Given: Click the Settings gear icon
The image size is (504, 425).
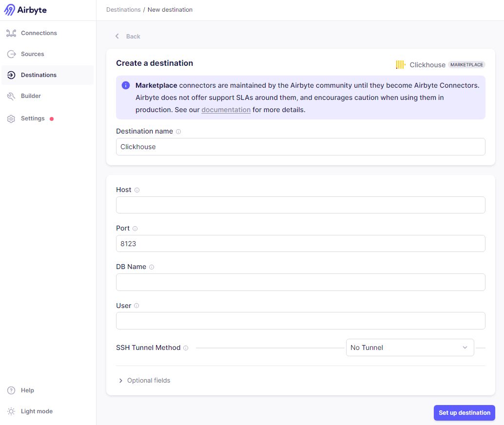Looking at the screenshot, I should 11,118.
